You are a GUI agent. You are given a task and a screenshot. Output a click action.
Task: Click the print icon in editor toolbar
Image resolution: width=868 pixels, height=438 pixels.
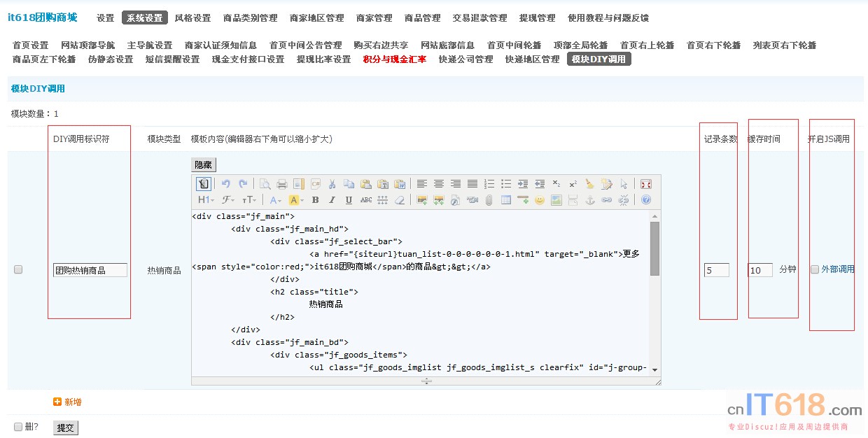[x=282, y=184]
